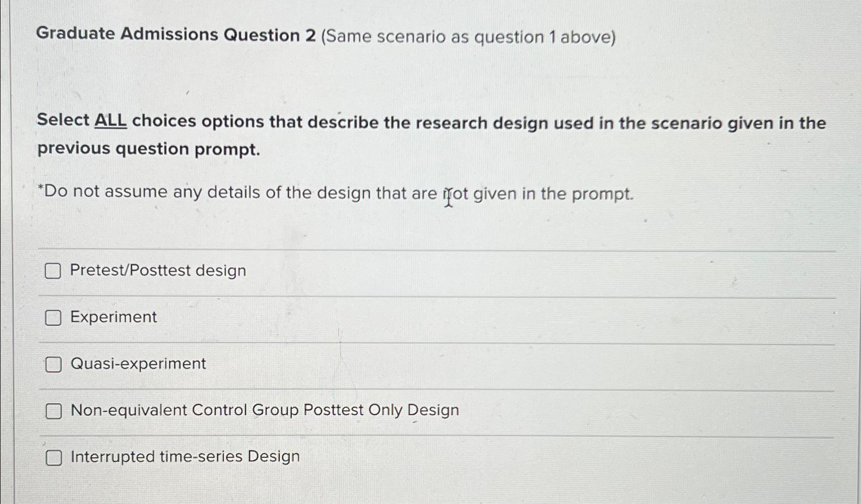Click the bold "previous question prompt." text
861x504 pixels.
click(148, 149)
